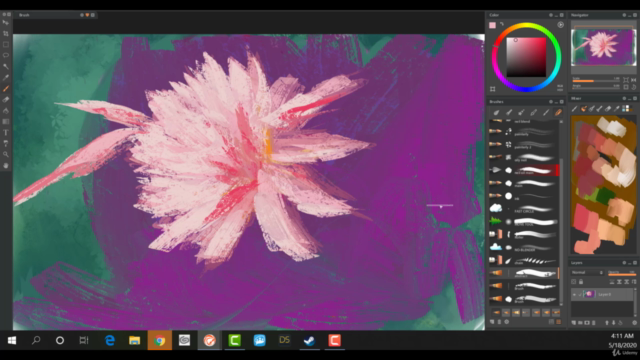Move layer down with arrow icon
Screen dimensions: 640x360
613,323
